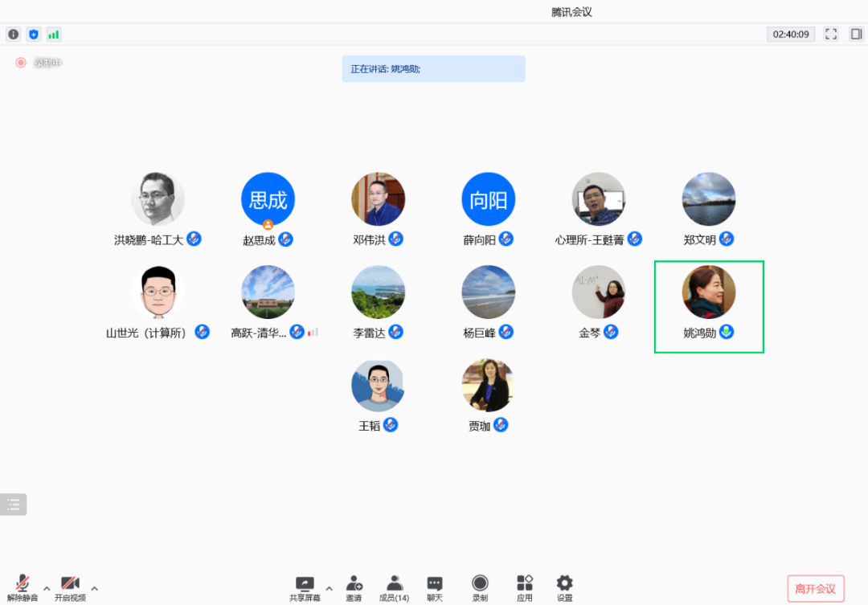
Task: Open Settings (设置) from the toolbar
Action: tap(565, 588)
